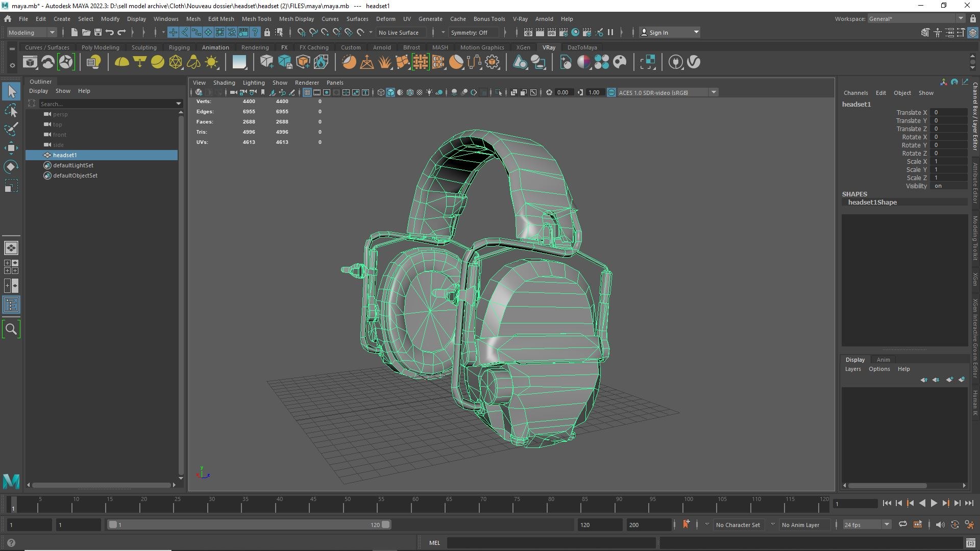Open Outliner Display menu
The width and height of the screenshot is (980, 551).
pos(38,91)
